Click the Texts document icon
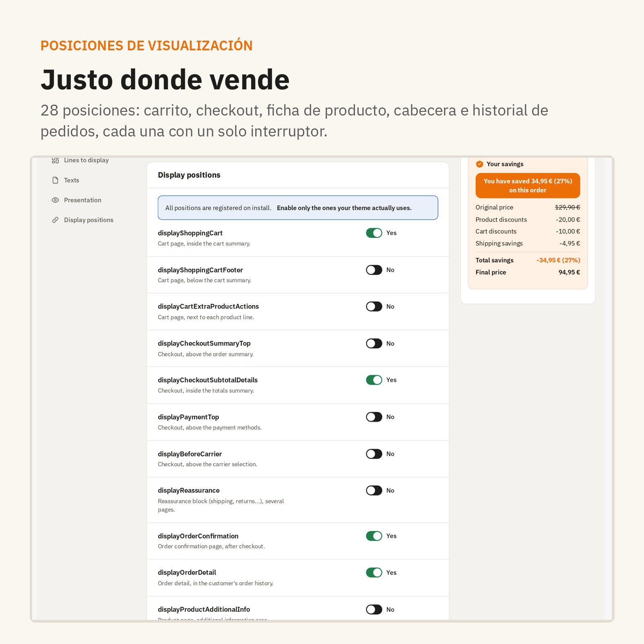The height and width of the screenshot is (644, 644). click(56, 180)
